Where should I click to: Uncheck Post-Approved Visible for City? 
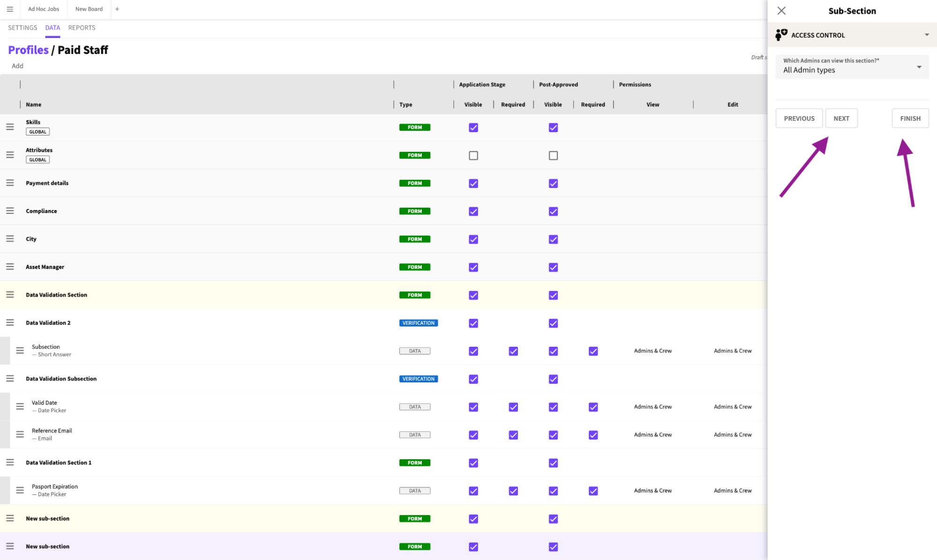tap(553, 239)
